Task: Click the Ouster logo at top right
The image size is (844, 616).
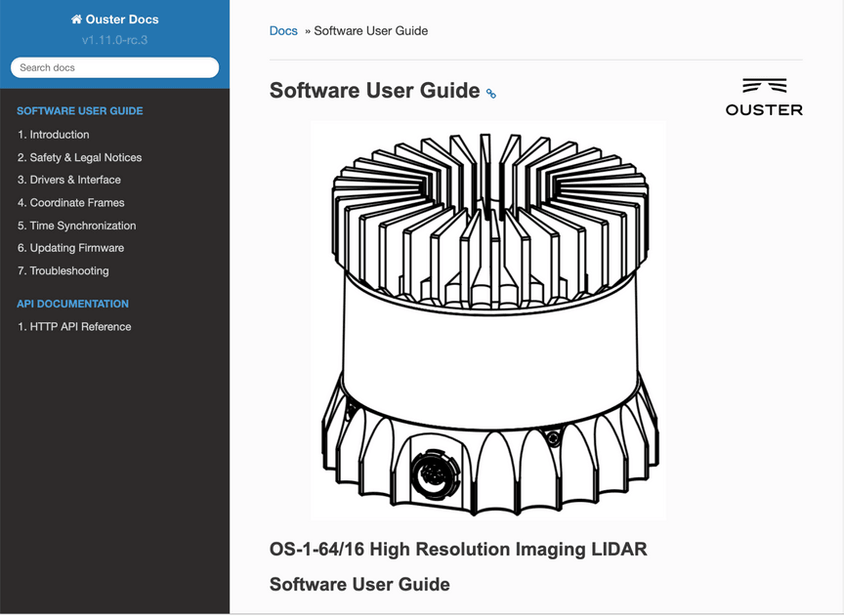Action: tap(764, 97)
